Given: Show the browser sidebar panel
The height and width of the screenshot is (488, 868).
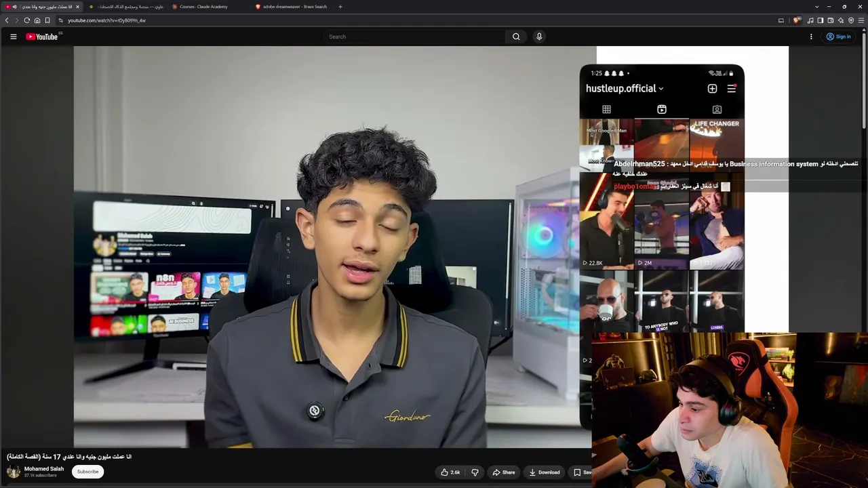Looking at the screenshot, I should coord(821,20).
